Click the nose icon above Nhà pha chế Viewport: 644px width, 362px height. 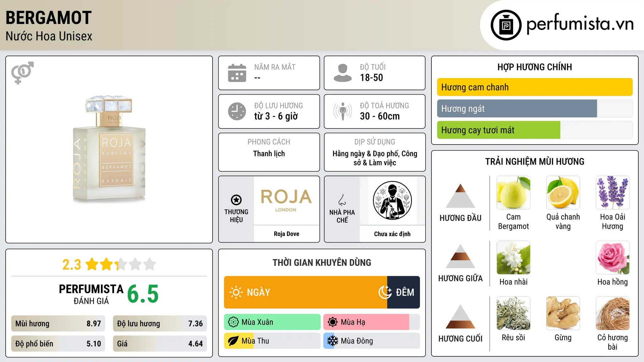point(342,200)
